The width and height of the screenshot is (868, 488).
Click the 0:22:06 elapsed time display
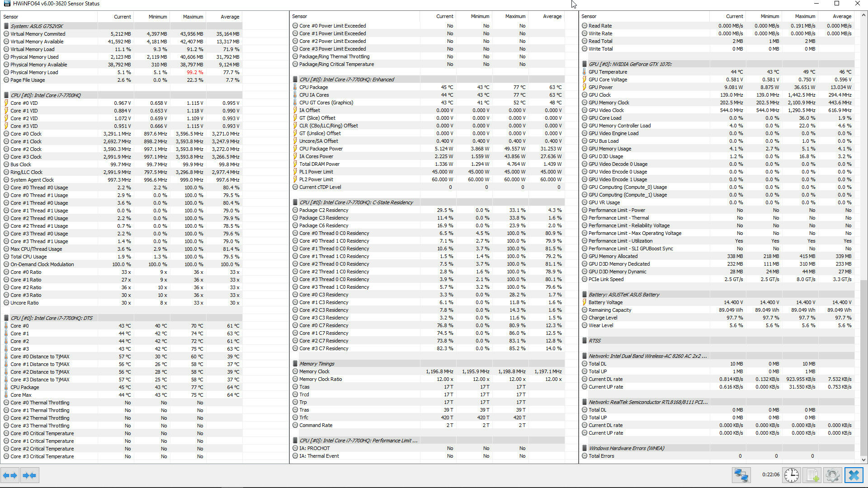(x=770, y=474)
